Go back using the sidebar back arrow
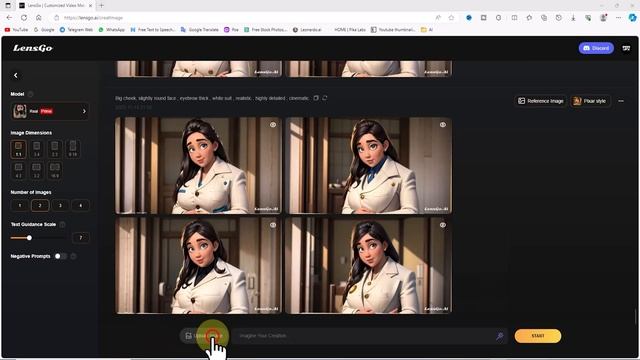The image size is (640, 360). point(16,76)
